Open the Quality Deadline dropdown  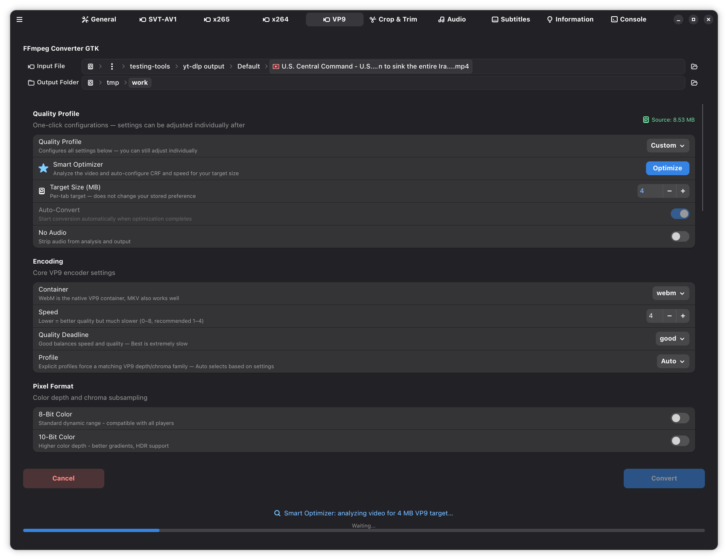672,339
